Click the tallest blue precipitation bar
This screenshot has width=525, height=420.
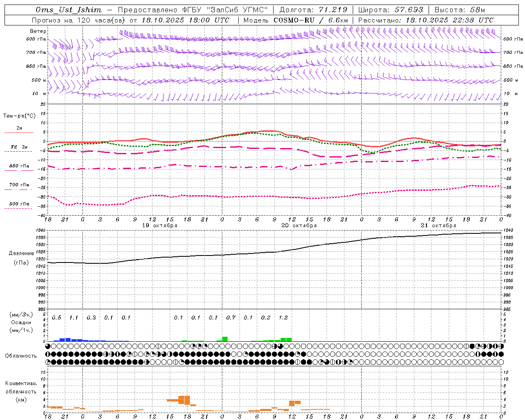pyautogui.click(x=68, y=340)
